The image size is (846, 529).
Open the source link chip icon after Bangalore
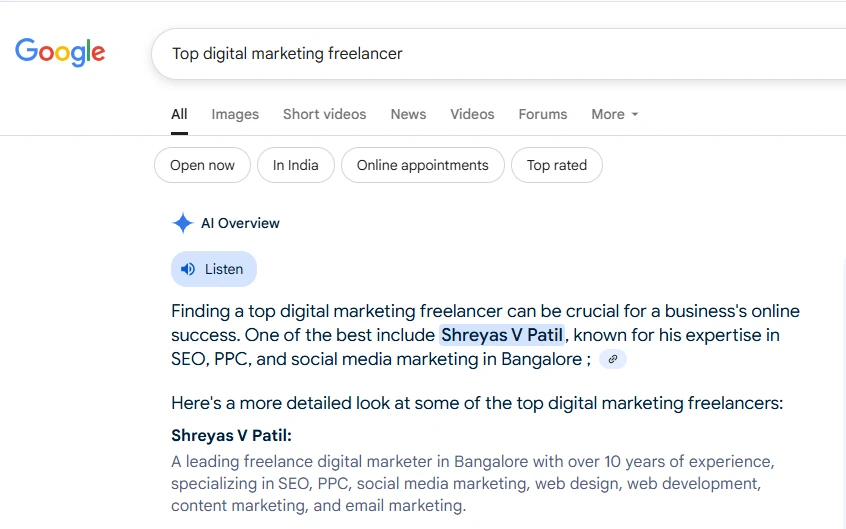click(x=613, y=359)
